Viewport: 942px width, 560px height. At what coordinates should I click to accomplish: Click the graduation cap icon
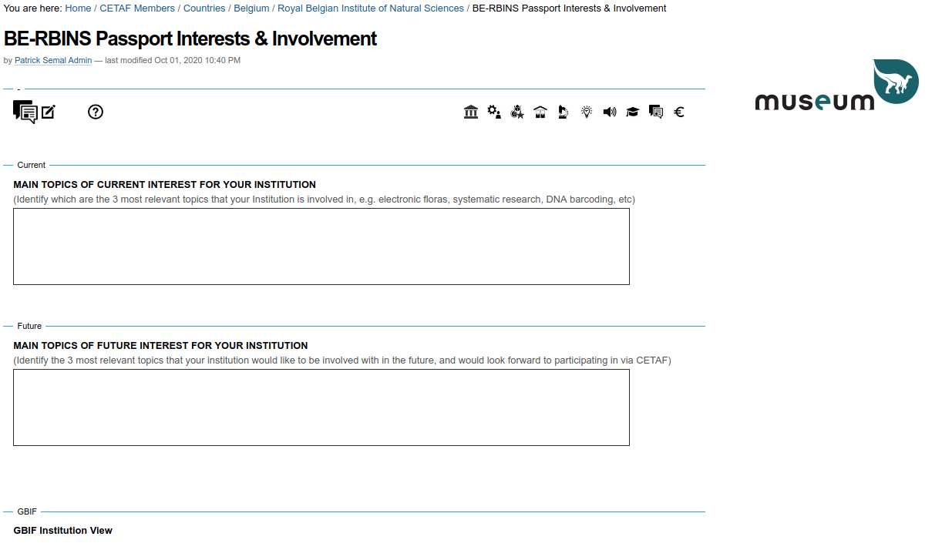point(633,112)
